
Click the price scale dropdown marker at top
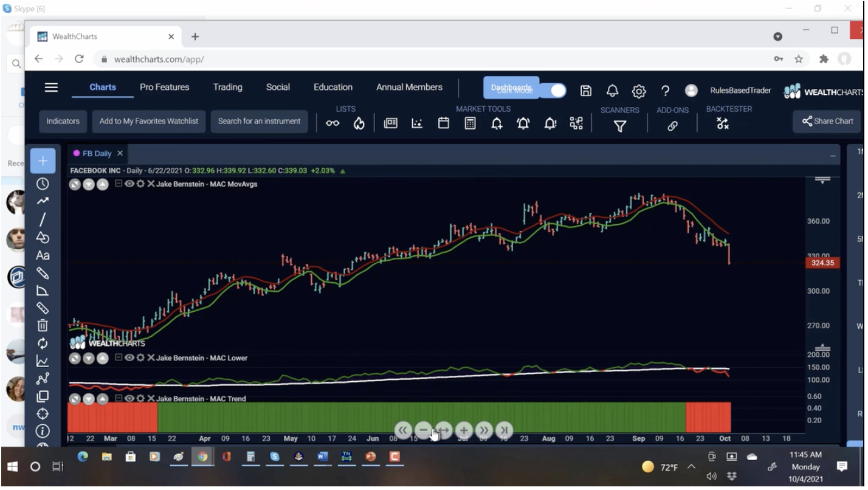click(822, 180)
